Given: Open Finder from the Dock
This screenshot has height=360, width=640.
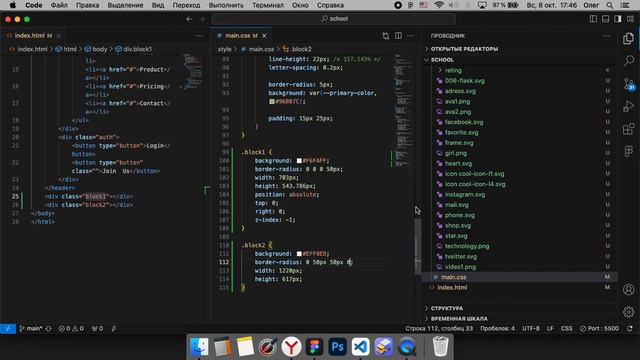Looking at the screenshot, I should [199, 347].
